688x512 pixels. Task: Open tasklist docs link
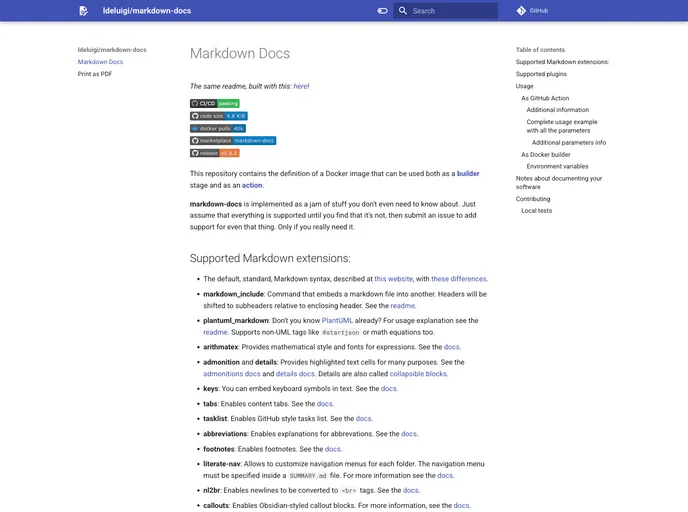363,419
